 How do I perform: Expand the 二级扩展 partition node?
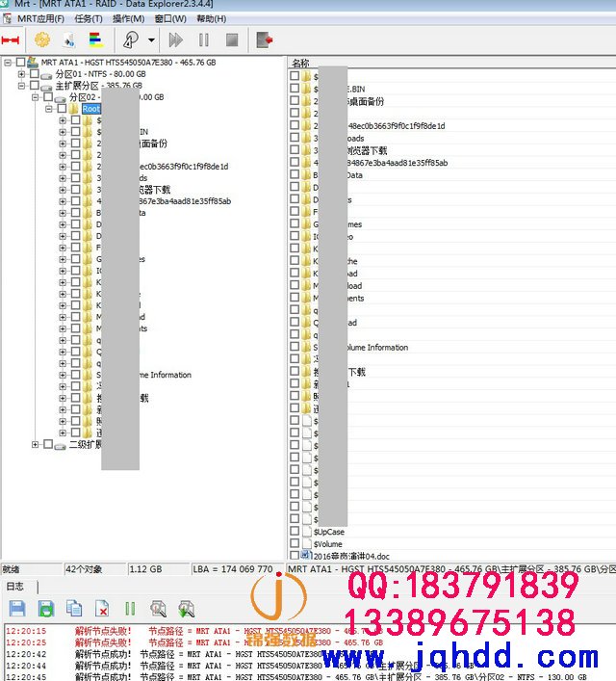36,444
